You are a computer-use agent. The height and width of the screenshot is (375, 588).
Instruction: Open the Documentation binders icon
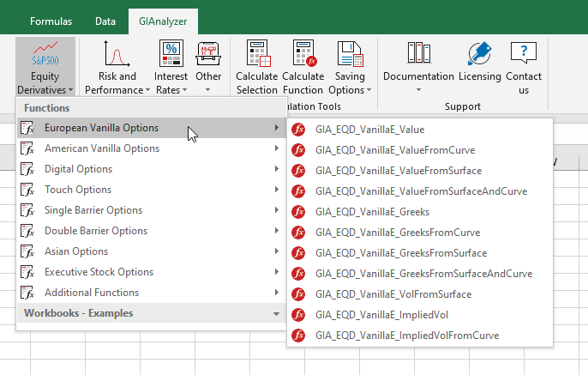coord(418,52)
